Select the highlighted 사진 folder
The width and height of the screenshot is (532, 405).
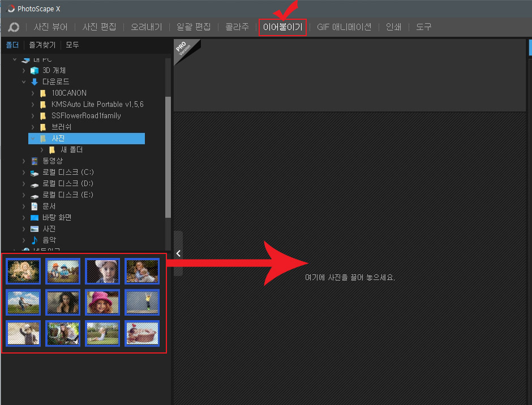(x=87, y=139)
